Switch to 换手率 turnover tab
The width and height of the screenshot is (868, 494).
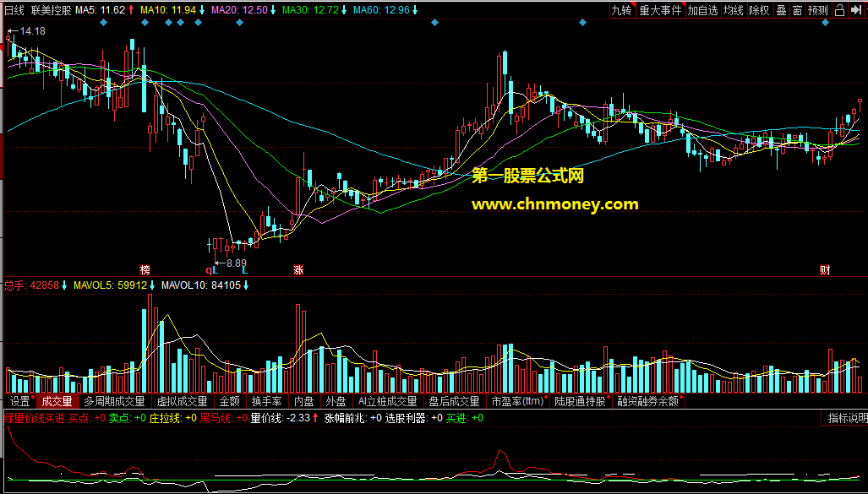coord(267,402)
